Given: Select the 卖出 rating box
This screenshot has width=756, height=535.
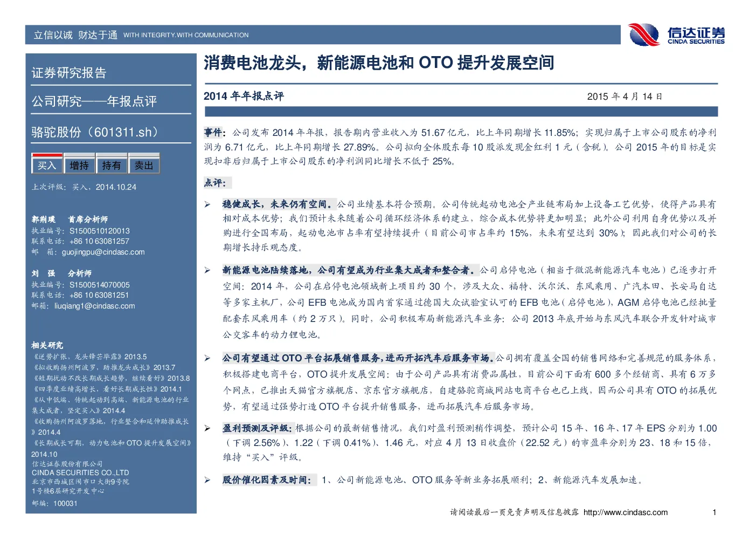Looking at the screenshot, I should pos(144,163).
